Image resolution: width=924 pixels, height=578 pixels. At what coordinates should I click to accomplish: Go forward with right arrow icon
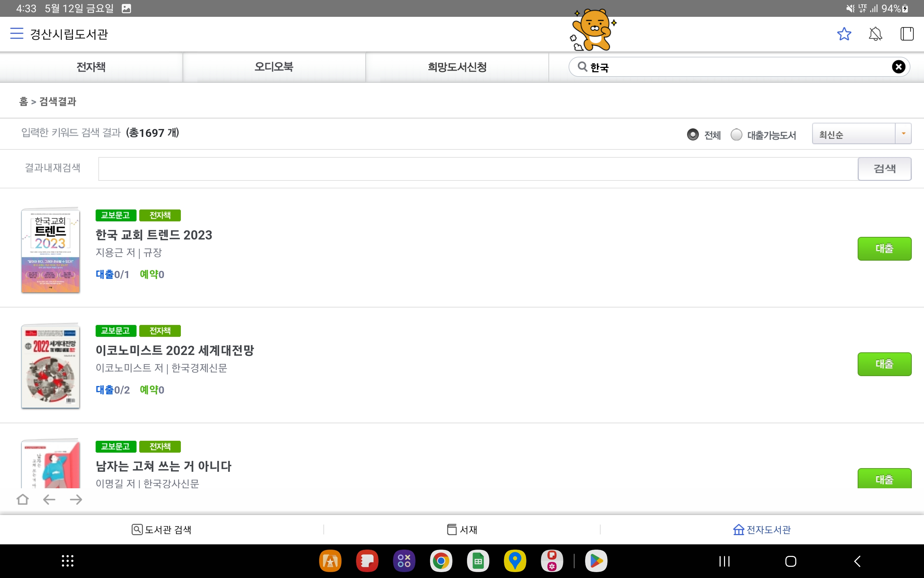tap(76, 499)
